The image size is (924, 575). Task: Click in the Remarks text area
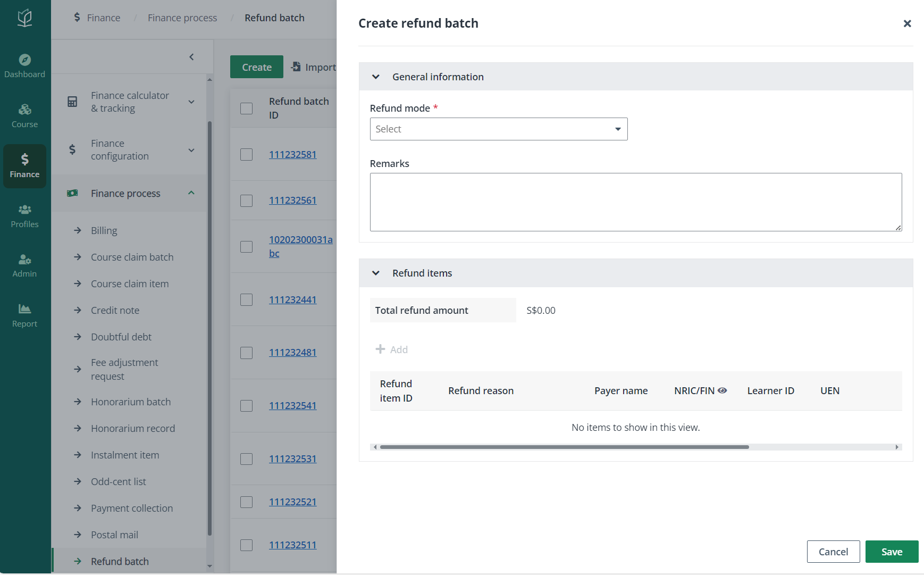pos(636,202)
